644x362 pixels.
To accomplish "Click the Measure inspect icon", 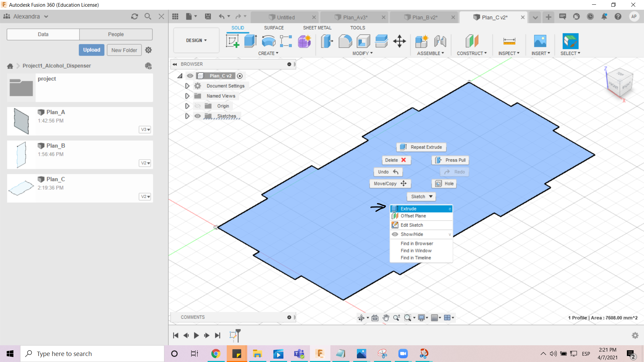I will 509,41.
